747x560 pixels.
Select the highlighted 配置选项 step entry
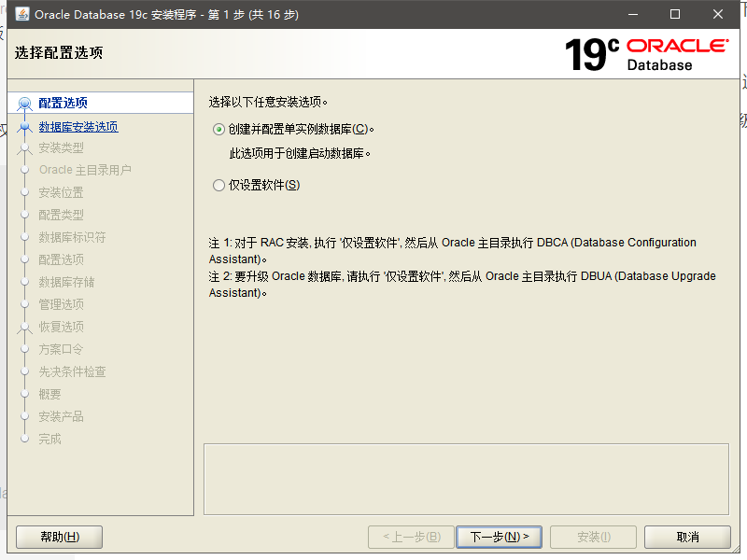62,103
